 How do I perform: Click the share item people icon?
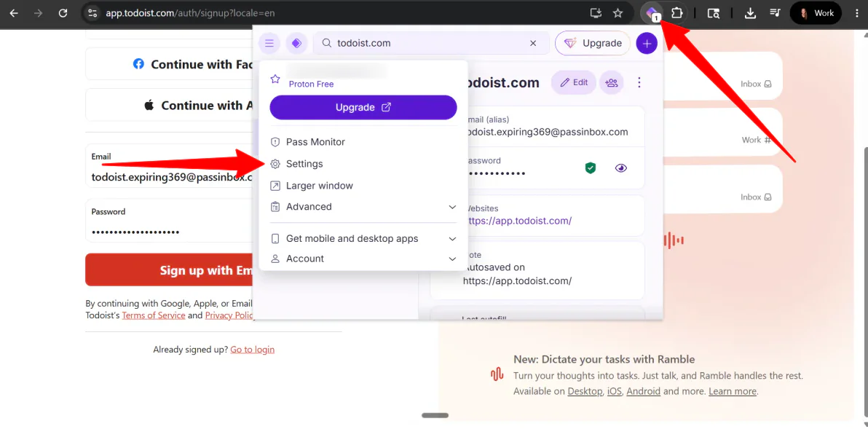[612, 82]
